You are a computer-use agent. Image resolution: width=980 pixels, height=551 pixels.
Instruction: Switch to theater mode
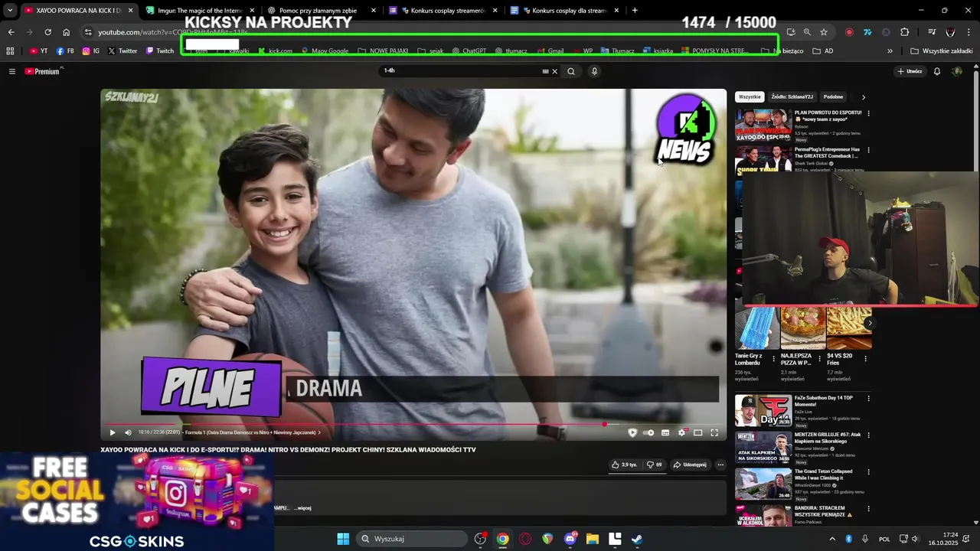click(x=698, y=432)
